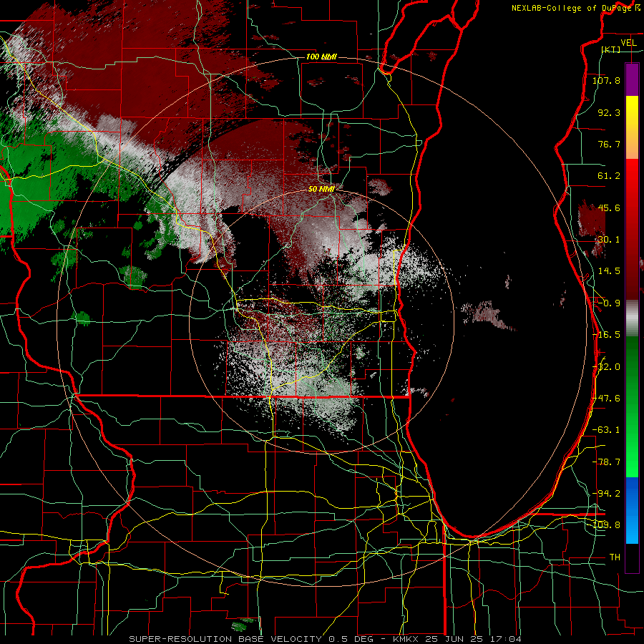Viewport: 644px width, 644px height.
Task: Pick the blue segment of the velocity scale
Action: tap(632, 510)
